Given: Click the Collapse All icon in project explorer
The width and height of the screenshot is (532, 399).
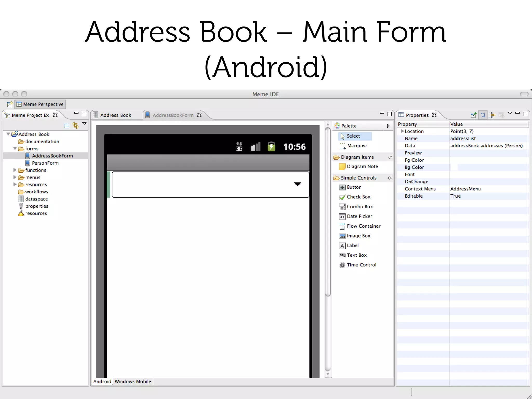Looking at the screenshot, I should (x=66, y=126).
